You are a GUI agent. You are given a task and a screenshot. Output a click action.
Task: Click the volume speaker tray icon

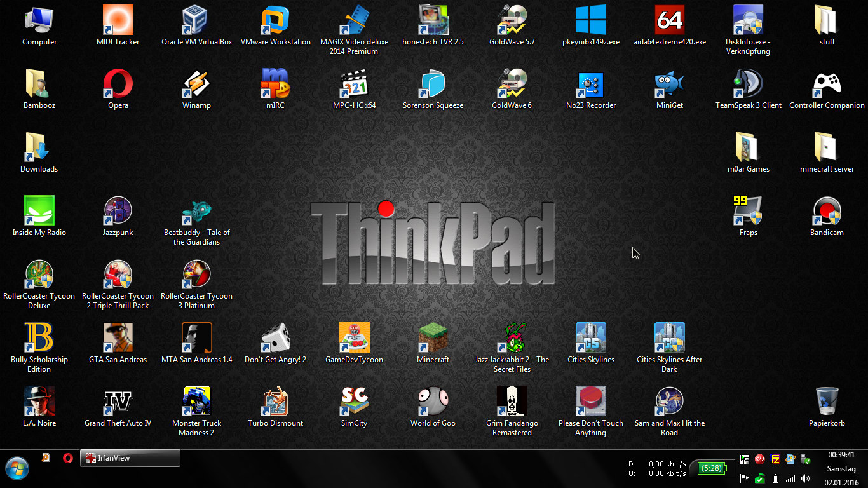(x=806, y=478)
